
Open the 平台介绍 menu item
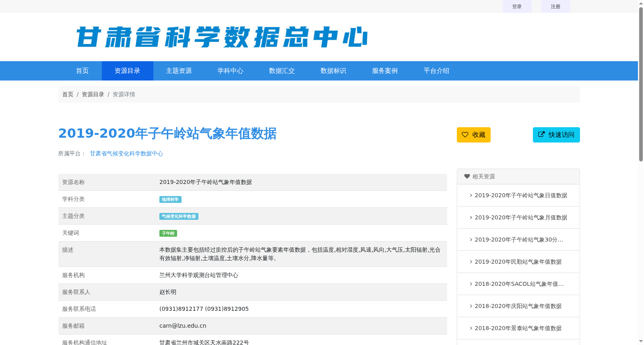coord(437,71)
